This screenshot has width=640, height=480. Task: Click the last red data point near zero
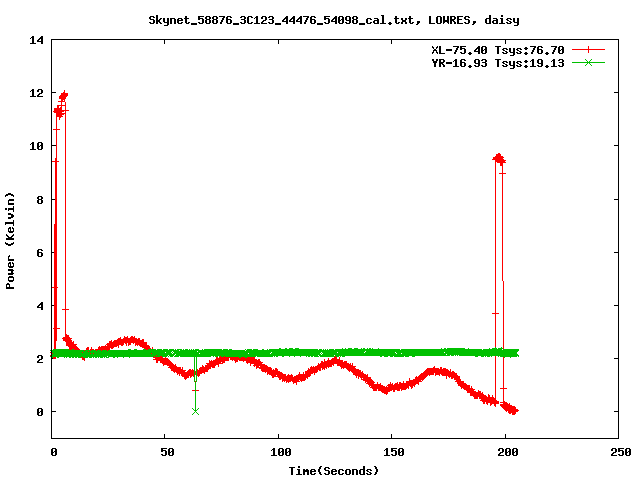(514, 410)
